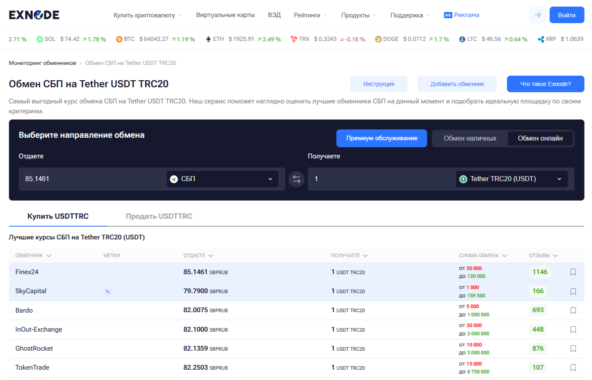This screenshot has width=592, height=380.
Task: Click the SOL ticker icon
Action: [x=39, y=39]
